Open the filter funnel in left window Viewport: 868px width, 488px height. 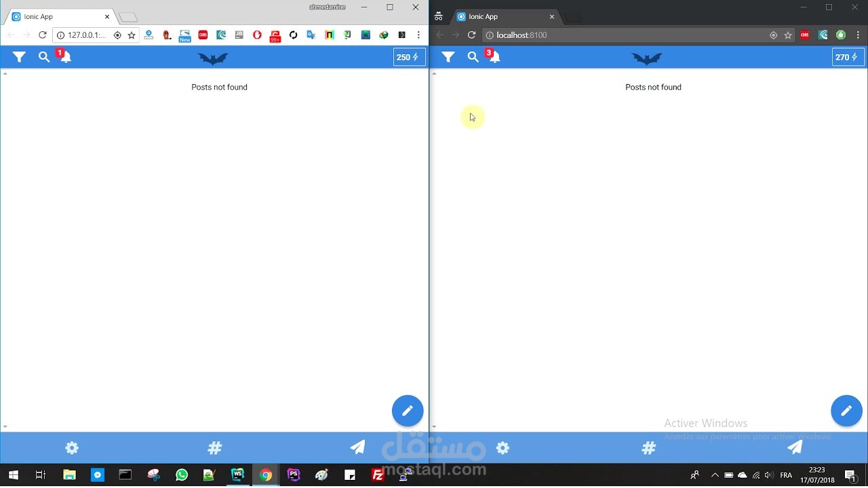click(19, 58)
